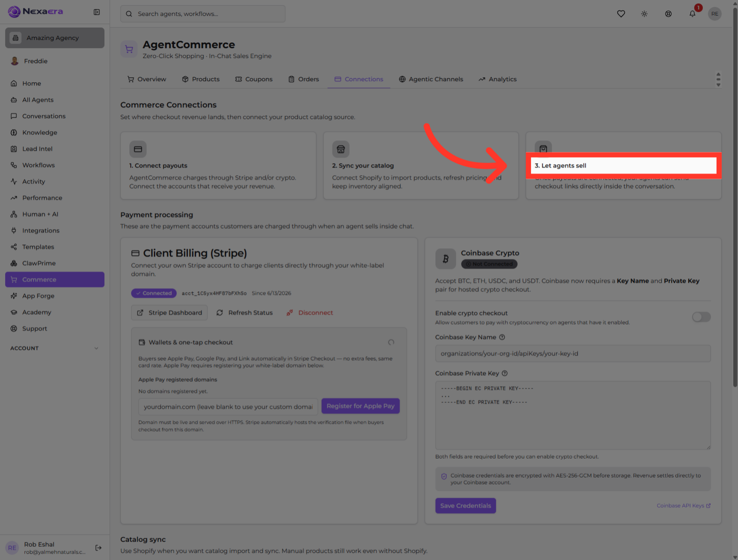Click Apple Pay domain input field
738x560 pixels.
coord(228,407)
